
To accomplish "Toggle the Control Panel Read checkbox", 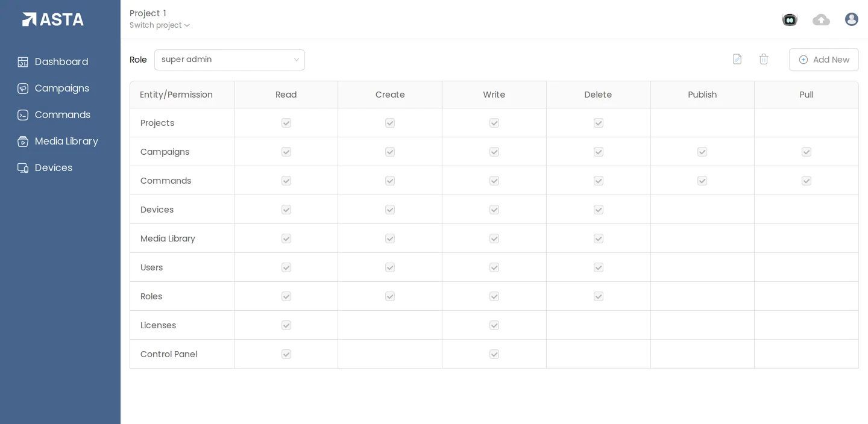I will tap(286, 354).
